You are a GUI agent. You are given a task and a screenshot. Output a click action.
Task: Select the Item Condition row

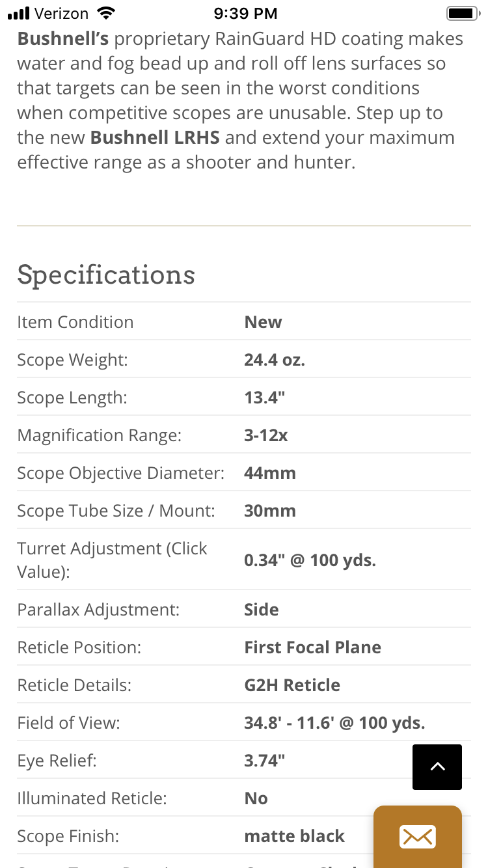[244, 321]
